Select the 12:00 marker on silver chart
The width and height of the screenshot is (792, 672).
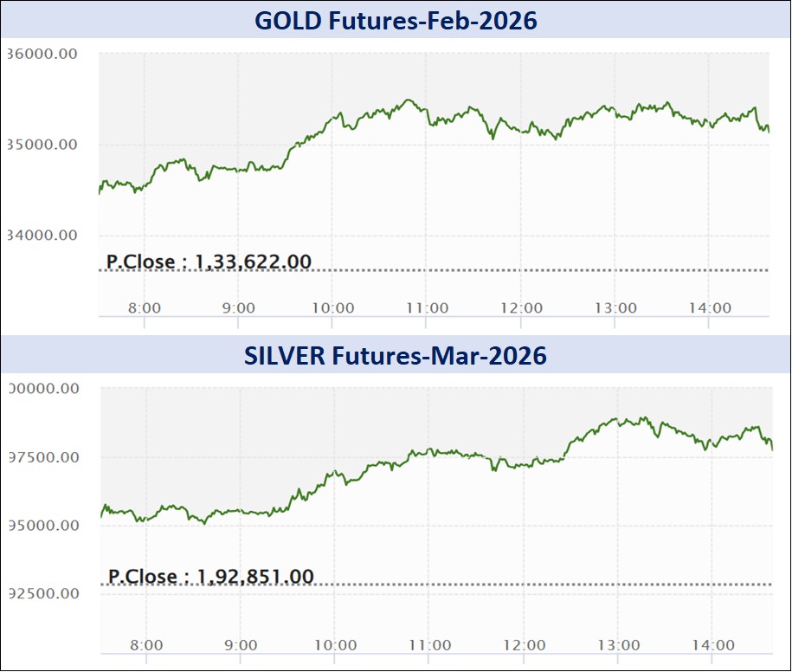coord(525,645)
